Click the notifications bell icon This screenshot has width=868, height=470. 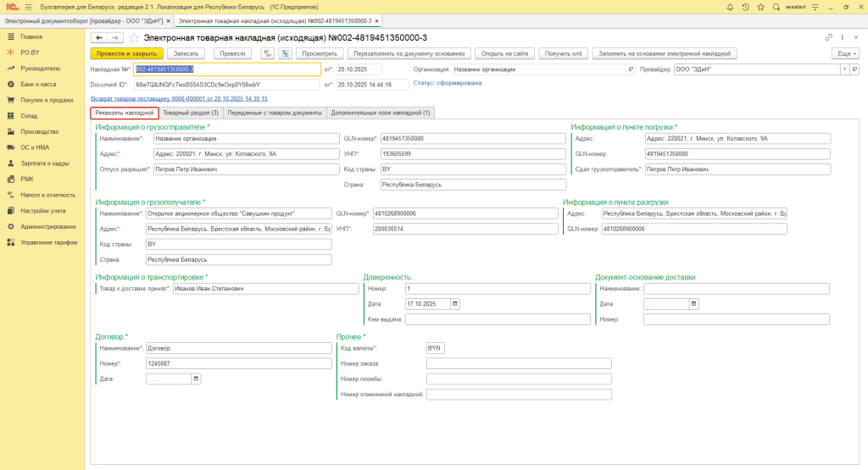click(731, 7)
